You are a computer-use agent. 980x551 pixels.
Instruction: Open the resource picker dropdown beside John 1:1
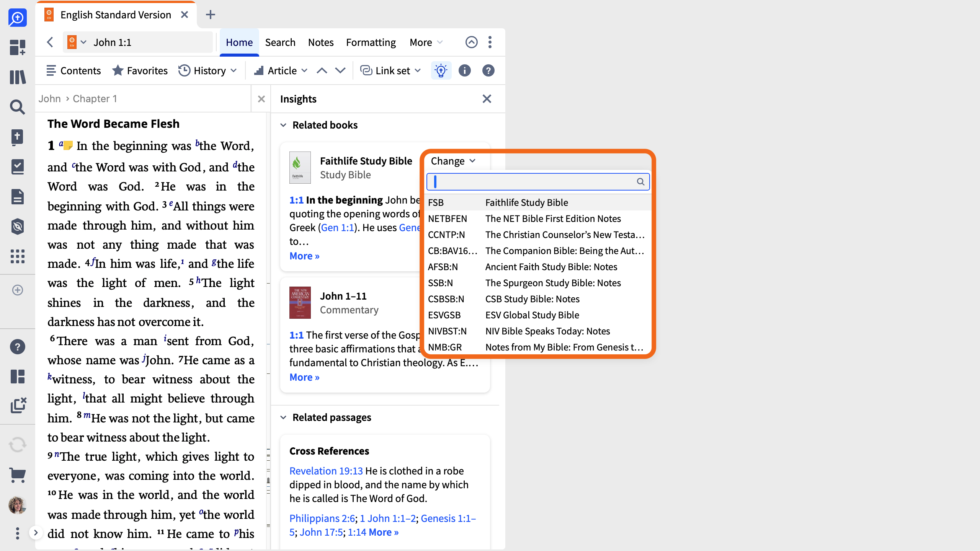pos(77,42)
